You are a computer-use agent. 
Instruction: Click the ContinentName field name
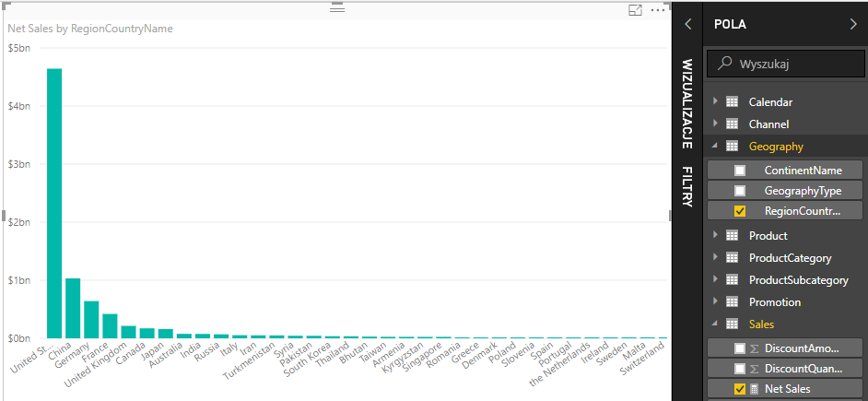[x=803, y=171]
